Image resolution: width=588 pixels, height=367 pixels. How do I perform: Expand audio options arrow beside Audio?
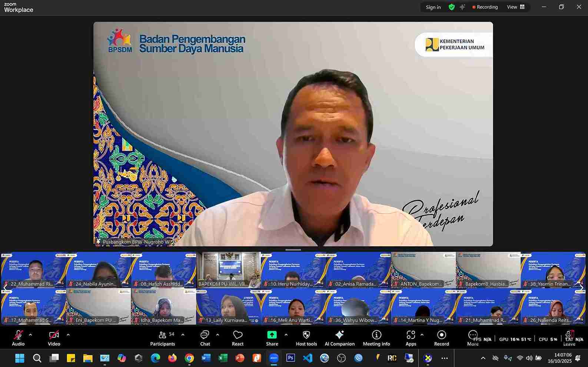tap(30, 335)
